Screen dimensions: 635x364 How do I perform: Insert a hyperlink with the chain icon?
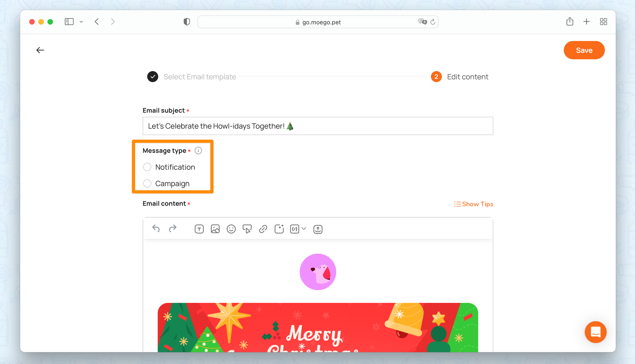[x=263, y=229]
